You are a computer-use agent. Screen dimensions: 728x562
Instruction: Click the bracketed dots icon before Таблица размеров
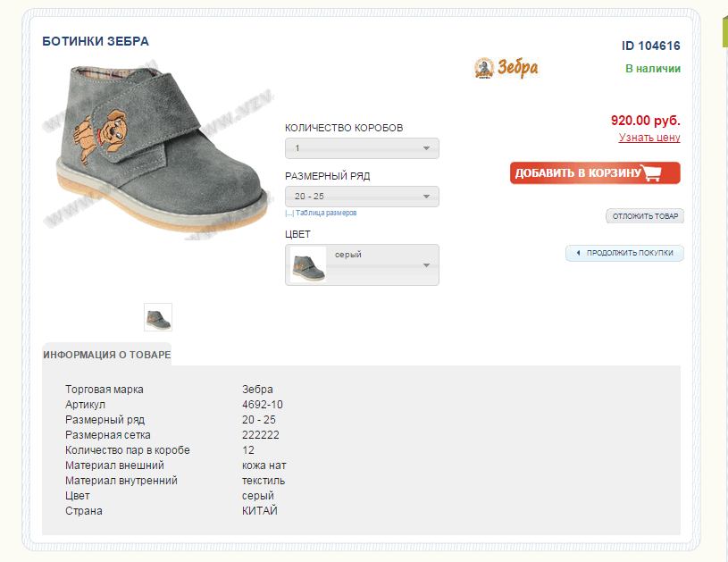289,214
